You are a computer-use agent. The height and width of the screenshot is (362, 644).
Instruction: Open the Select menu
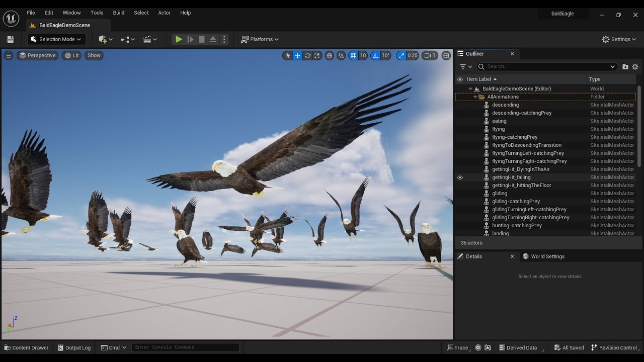pos(141,13)
